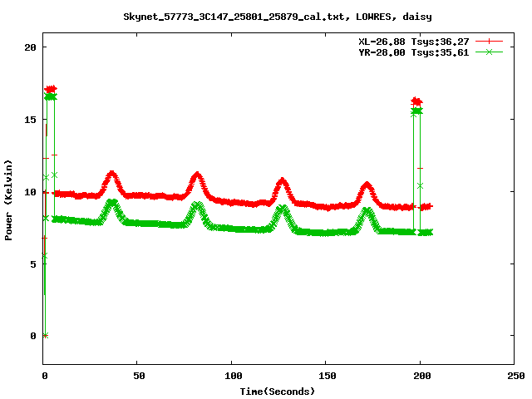
Task: Click y-axis tick label 5
Action: (x=33, y=264)
